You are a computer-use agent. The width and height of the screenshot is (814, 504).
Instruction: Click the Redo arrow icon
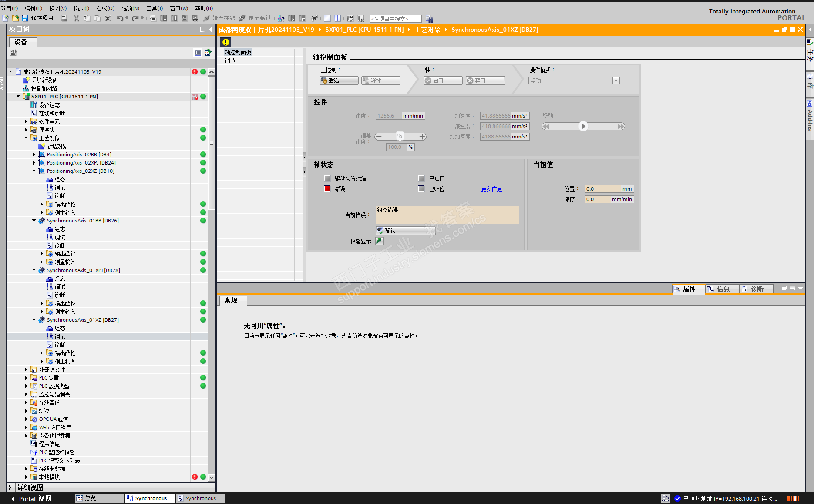135,18
